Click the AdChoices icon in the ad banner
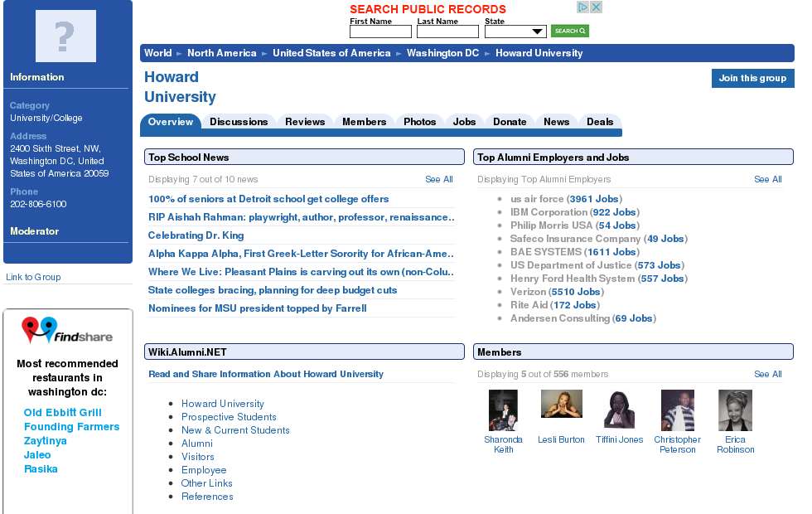This screenshot has height=514, width=812. pyautogui.click(x=583, y=7)
